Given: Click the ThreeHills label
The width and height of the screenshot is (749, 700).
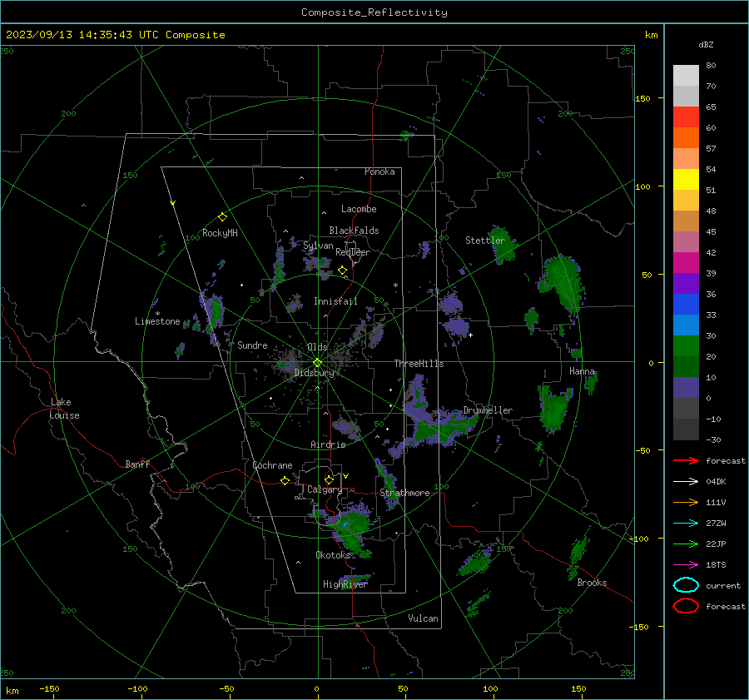Looking at the screenshot, I should (419, 364).
